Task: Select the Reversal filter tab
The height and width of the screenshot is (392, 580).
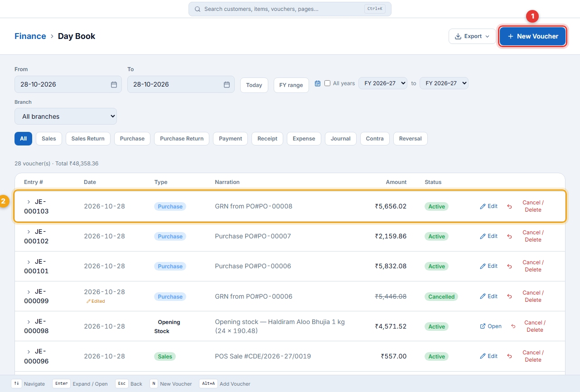Action: click(411, 139)
